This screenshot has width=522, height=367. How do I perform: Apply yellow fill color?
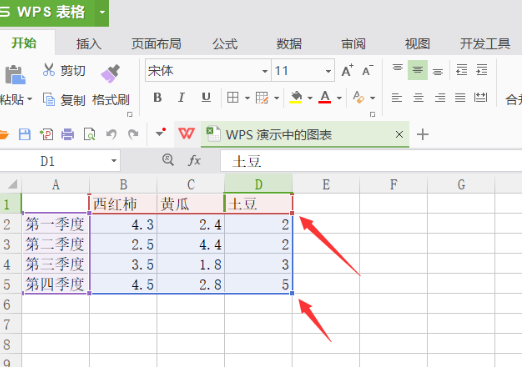click(x=296, y=98)
